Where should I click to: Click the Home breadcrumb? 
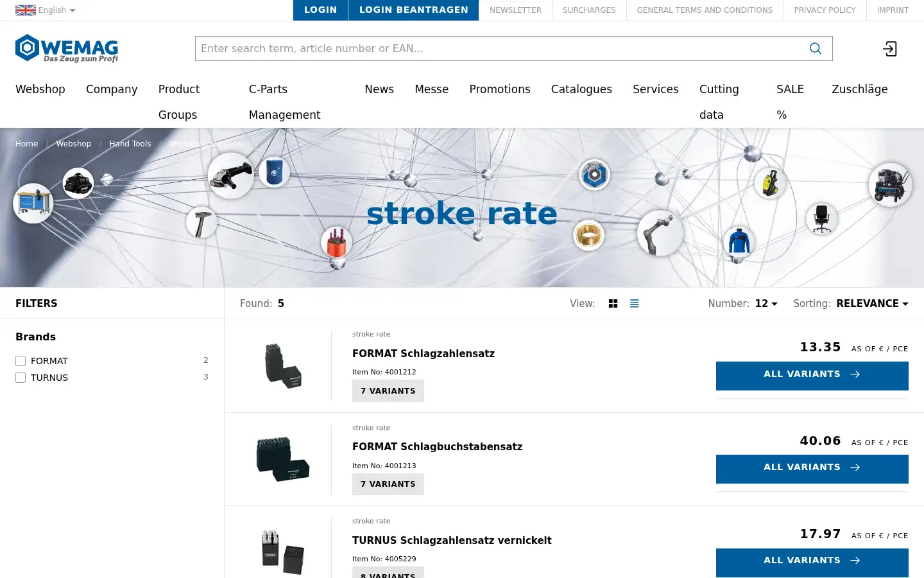pos(27,144)
